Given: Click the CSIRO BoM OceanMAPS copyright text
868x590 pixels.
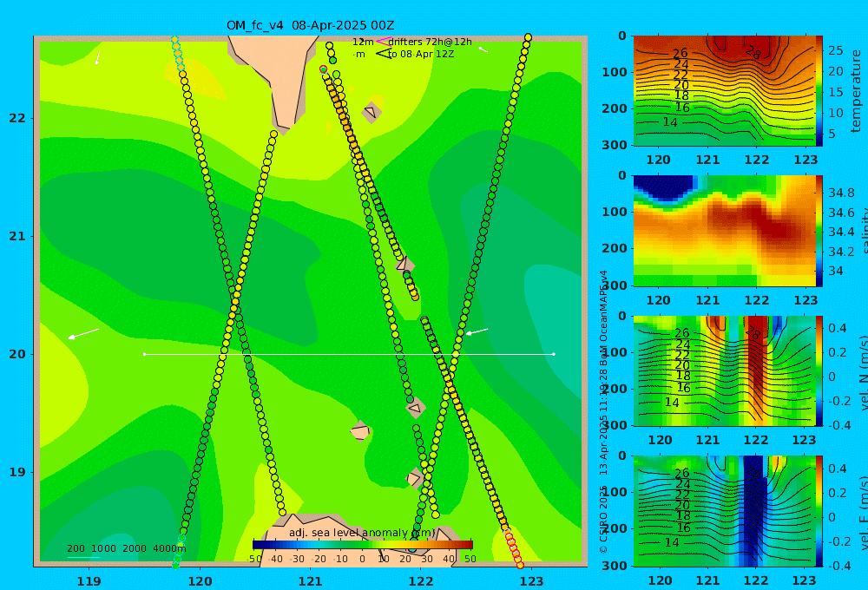Looking at the screenshot, I should coord(603,412).
